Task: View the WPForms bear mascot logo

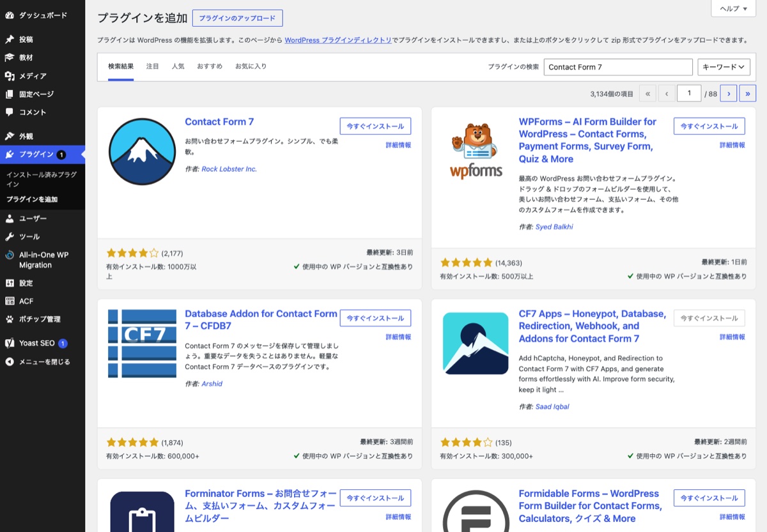Action: 476,151
